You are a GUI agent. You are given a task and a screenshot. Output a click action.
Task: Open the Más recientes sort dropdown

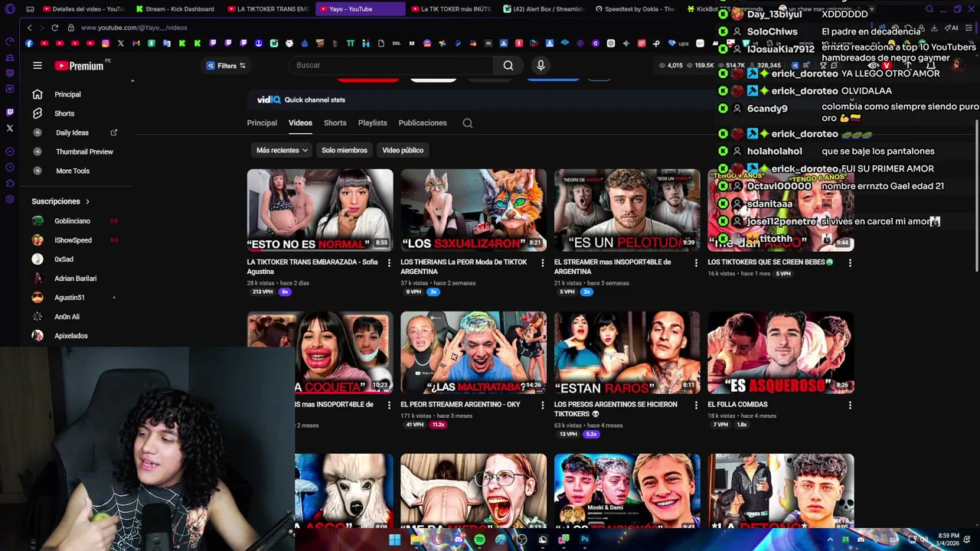pyautogui.click(x=282, y=150)
